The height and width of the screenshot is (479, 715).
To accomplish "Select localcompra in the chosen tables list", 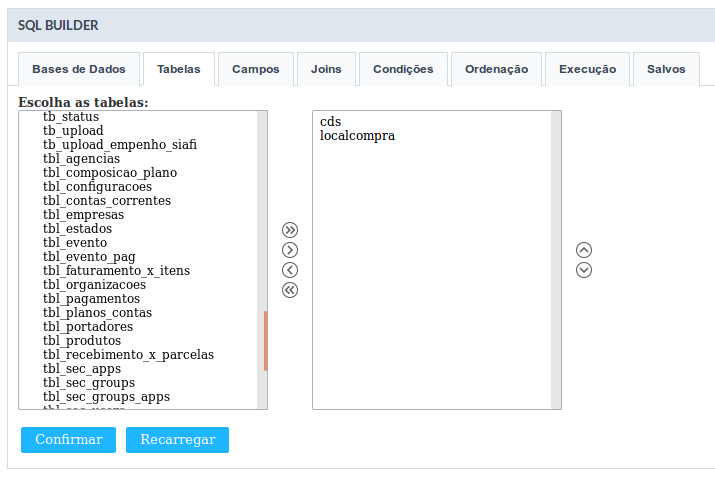I will click(x=357, y=135).
